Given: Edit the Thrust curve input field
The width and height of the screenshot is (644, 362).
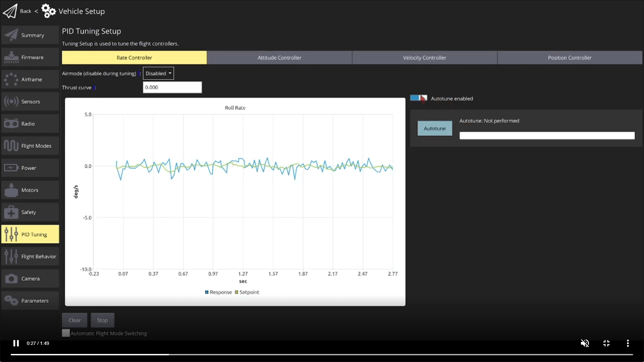Looking at the screenshot, I should (172, 87).
